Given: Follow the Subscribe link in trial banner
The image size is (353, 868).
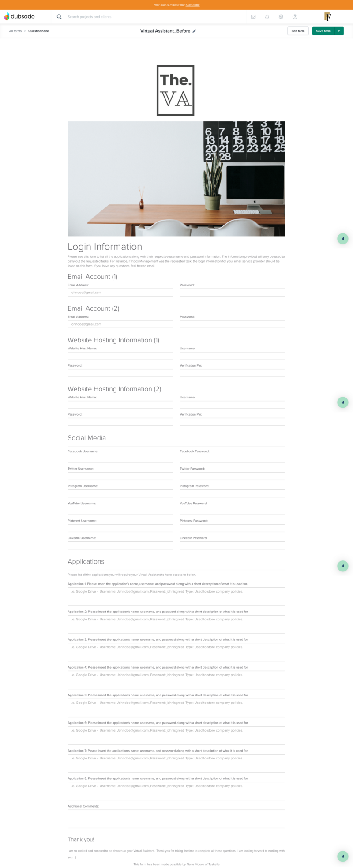Looking at the screenshot, I should [x=192, y=5].
